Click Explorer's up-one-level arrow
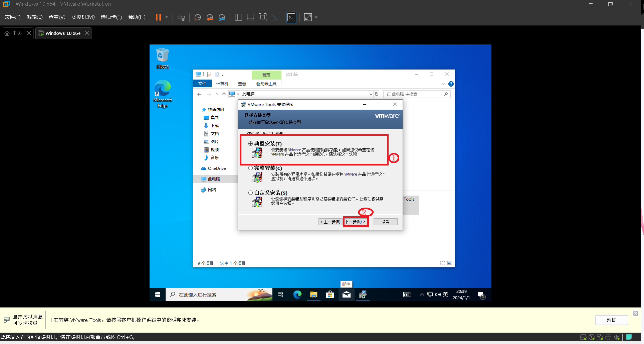This screenshot has width=644, height=344. pos(224,94)
